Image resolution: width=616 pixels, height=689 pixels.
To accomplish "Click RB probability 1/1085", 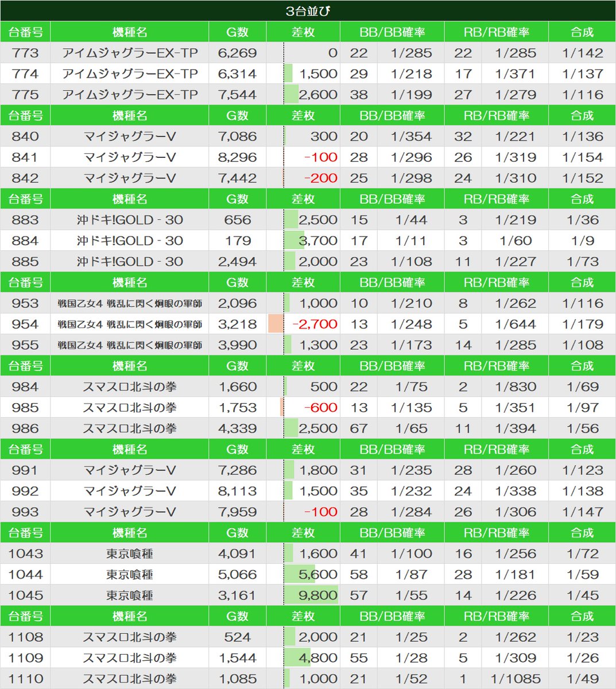I will pos(516,679).
